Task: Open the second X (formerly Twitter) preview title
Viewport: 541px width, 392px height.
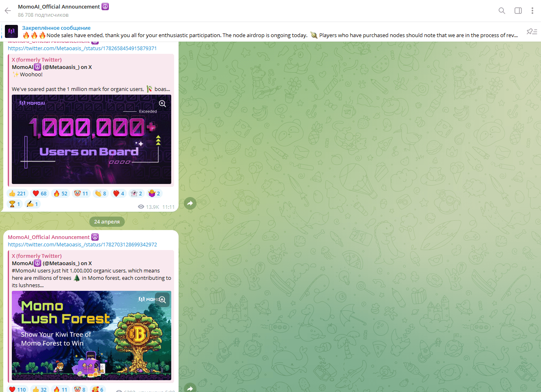Action: (37, 256)
